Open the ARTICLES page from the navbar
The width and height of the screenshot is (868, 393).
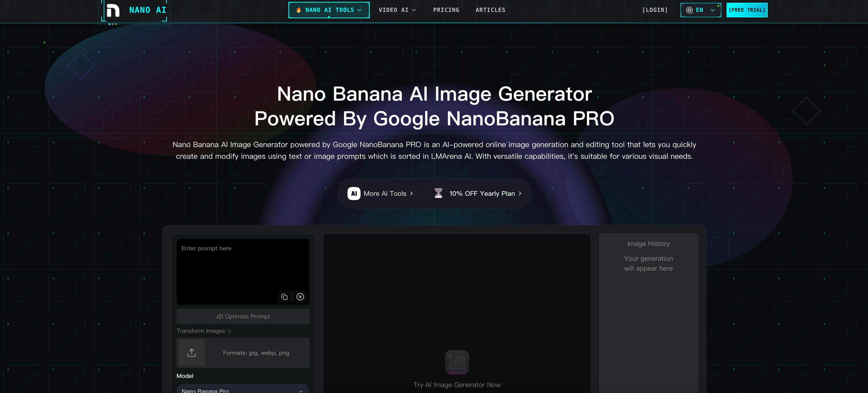490,10
